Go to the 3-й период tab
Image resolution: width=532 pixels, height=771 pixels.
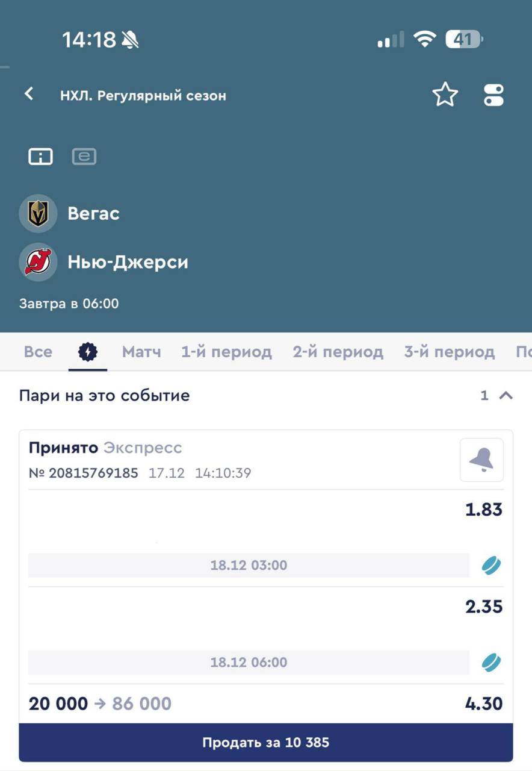(449, 352)
